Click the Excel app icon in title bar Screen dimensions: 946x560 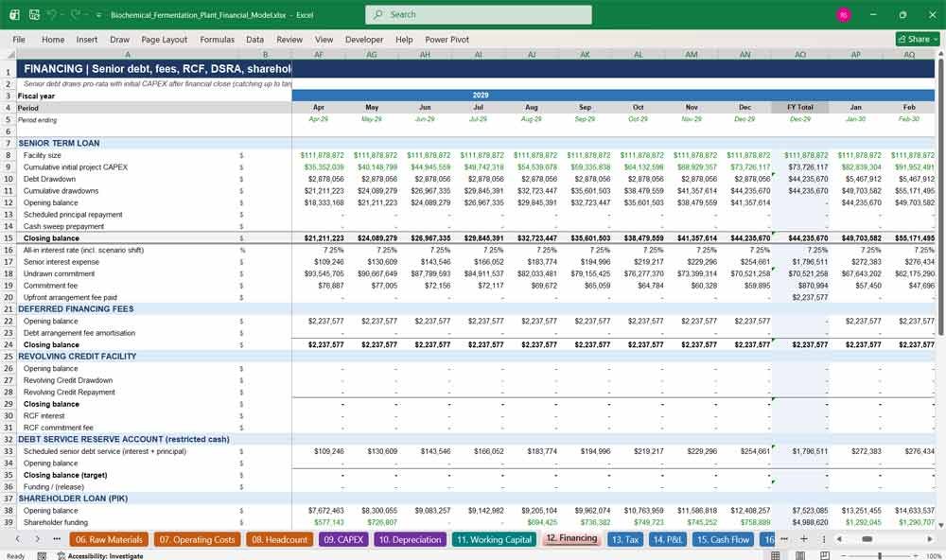(14, 14)
